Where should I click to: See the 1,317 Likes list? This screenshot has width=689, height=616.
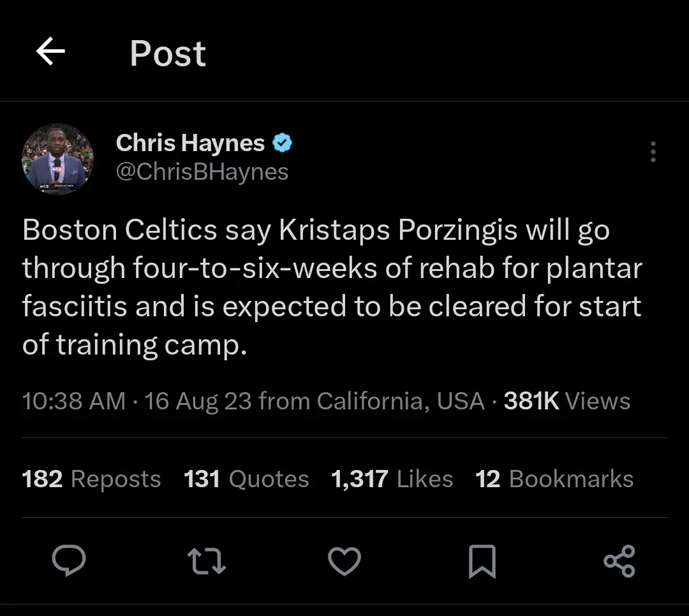392,479
